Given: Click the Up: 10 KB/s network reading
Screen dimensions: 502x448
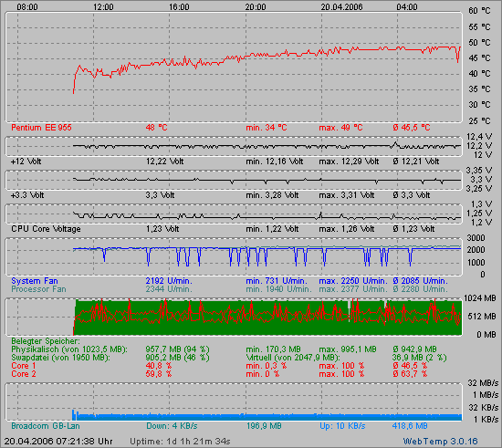Looking at the screenshot, I should [342, 426].
